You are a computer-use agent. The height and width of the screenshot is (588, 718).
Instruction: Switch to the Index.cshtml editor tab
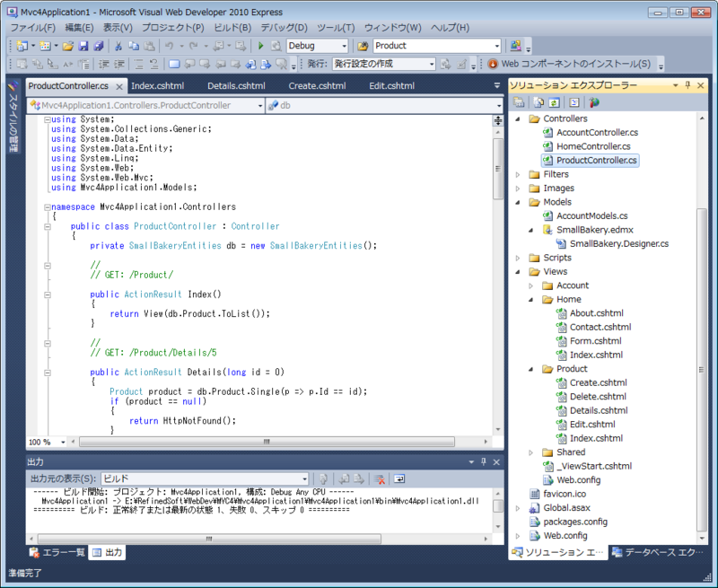158,85
